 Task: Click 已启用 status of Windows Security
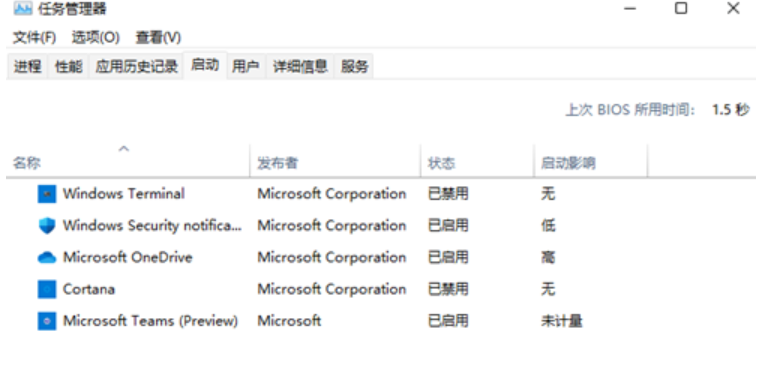coord(448,226)
